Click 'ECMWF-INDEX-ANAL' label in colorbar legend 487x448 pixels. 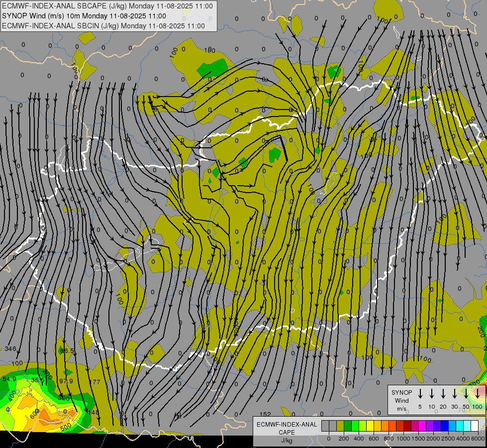[x=287, y=425]
